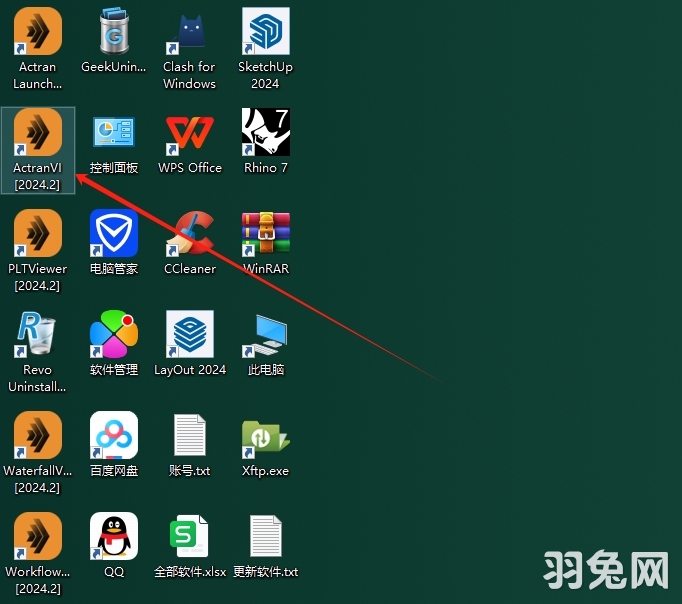Click the WinRAR archive icon
This screenshot has width=682, height=604.
point(265,234)
